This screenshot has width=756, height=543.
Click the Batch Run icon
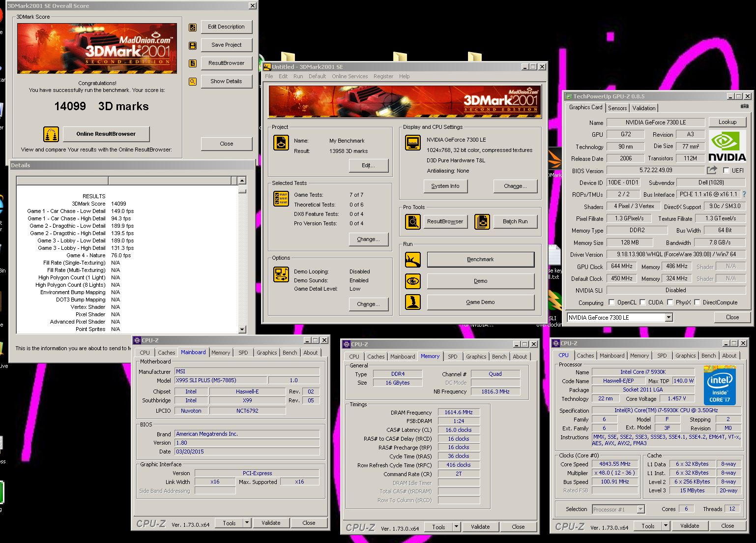pyautogui.click(x=482, y=222)
